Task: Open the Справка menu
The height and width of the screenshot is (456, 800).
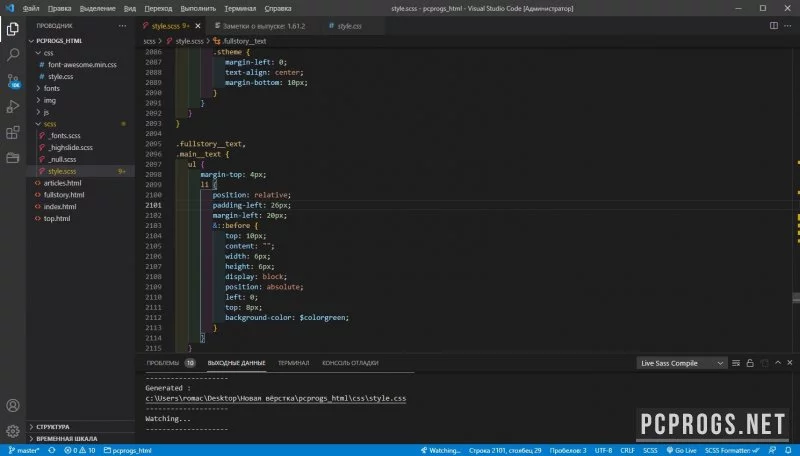Action: [278, 8]
